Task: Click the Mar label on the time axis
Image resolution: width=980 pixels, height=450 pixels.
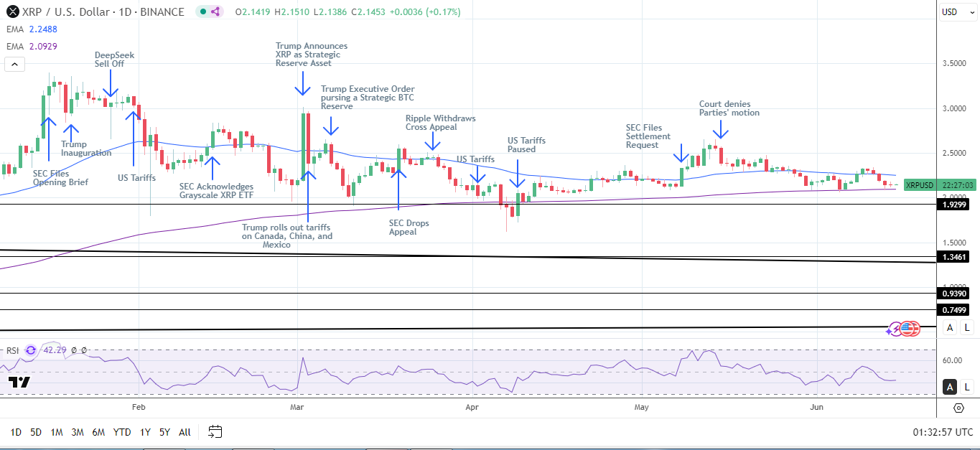Action: [296, 407]
